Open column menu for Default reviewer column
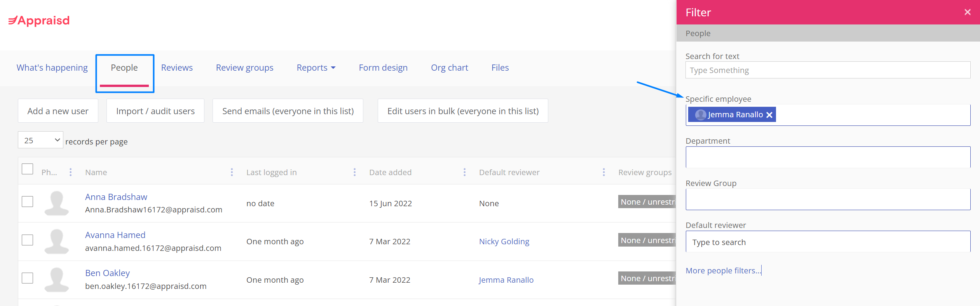Image resolution: width=980 pixels, height=306 pixels. click(603, 172)
